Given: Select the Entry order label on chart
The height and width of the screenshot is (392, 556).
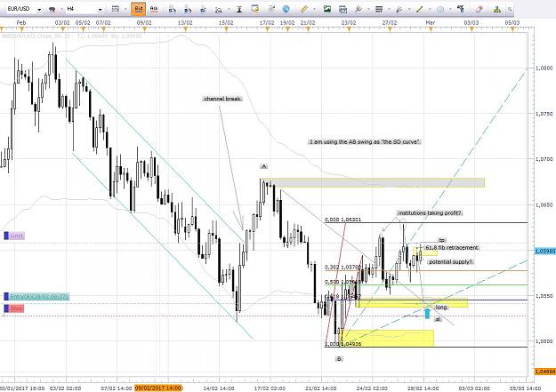Looking at the screenshot, I should [36, 296].
